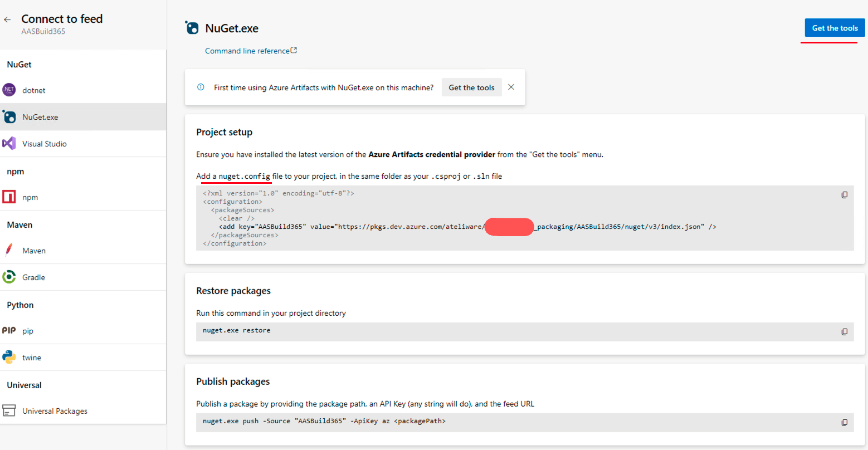Image resolution: width=868 pixels, height=450 pixels.
Task: Choose npm from the sidebar list
Action: [x=83, y=197]
